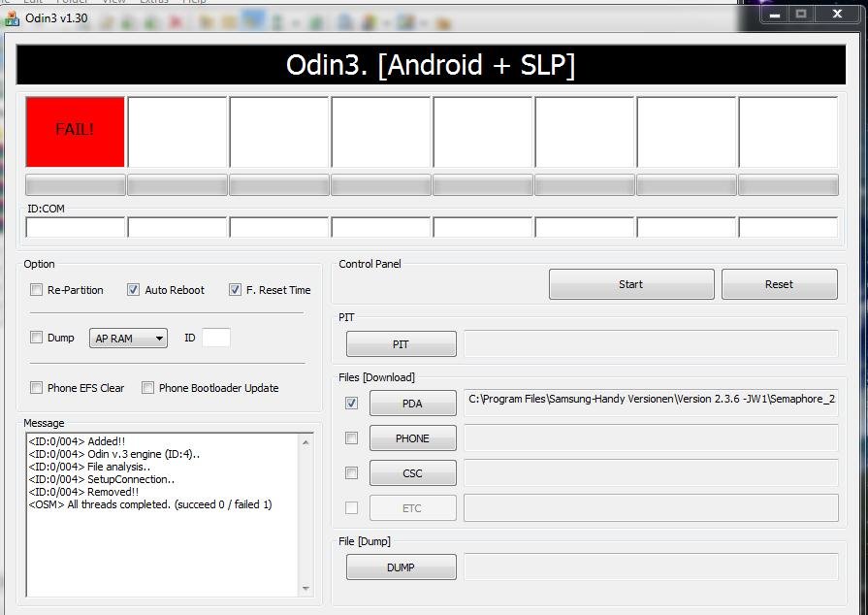Click the PIT file path field

[651, 343]
